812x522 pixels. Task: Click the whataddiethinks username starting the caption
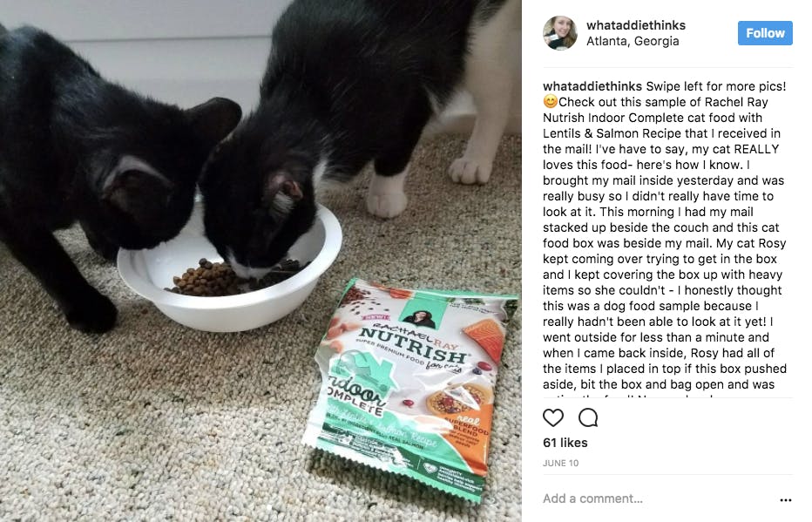click(592, 86)
